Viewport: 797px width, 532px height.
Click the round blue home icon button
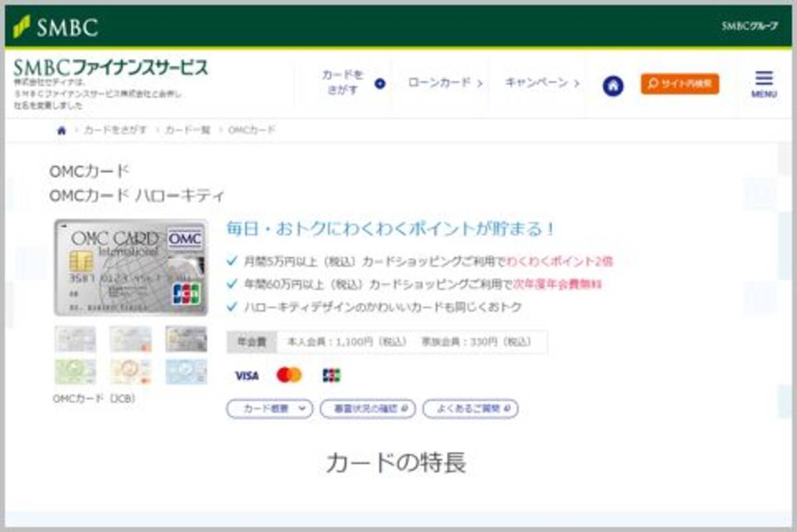point(613,86)
